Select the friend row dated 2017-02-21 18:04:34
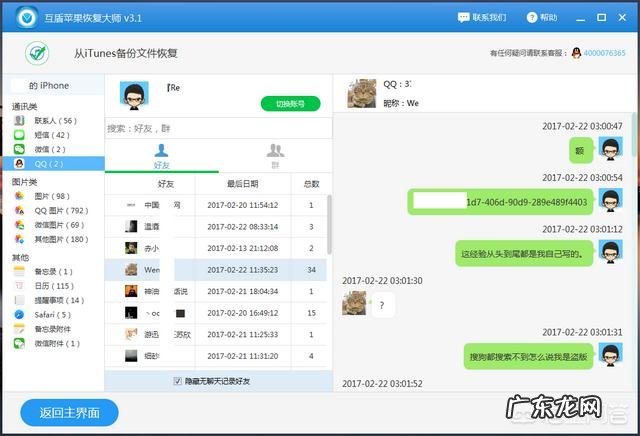This screenshot has width=640, height=436. [216, 291]
